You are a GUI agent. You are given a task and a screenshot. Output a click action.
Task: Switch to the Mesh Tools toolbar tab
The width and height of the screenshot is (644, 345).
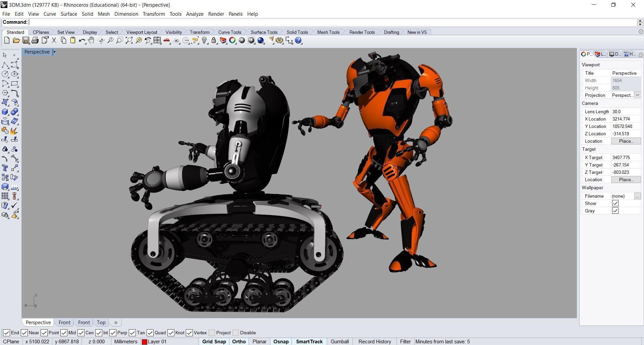coord(328,32)
